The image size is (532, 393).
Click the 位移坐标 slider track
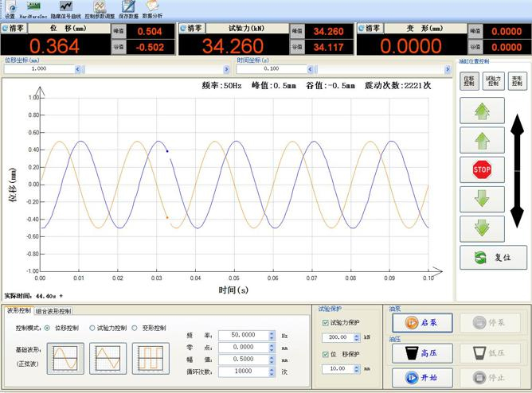point(152,69)
